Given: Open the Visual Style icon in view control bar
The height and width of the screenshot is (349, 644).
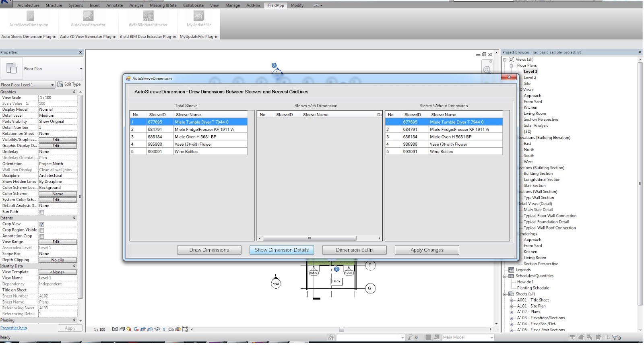Looking at the screenshot, I should (122, 329).
